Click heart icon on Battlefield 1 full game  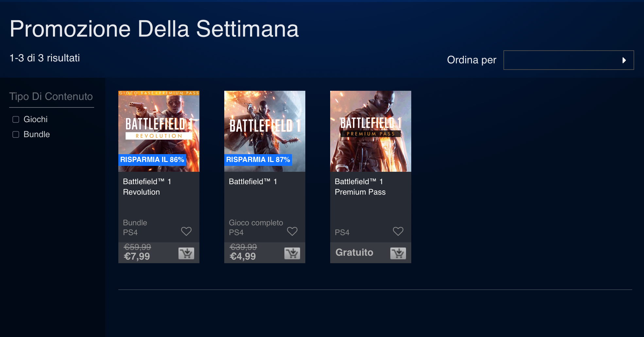tap(292, 231)
